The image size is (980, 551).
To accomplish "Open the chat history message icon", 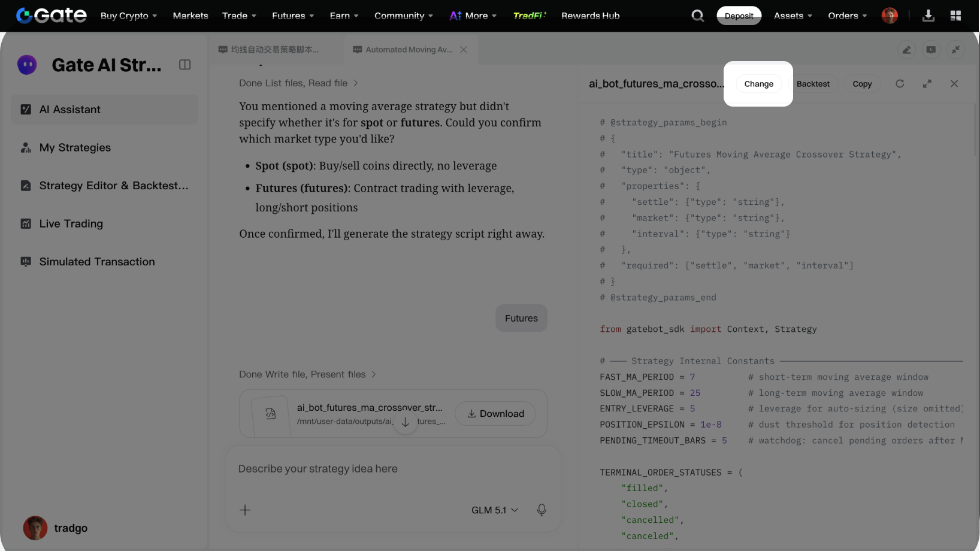I will (x=931, y=50).
